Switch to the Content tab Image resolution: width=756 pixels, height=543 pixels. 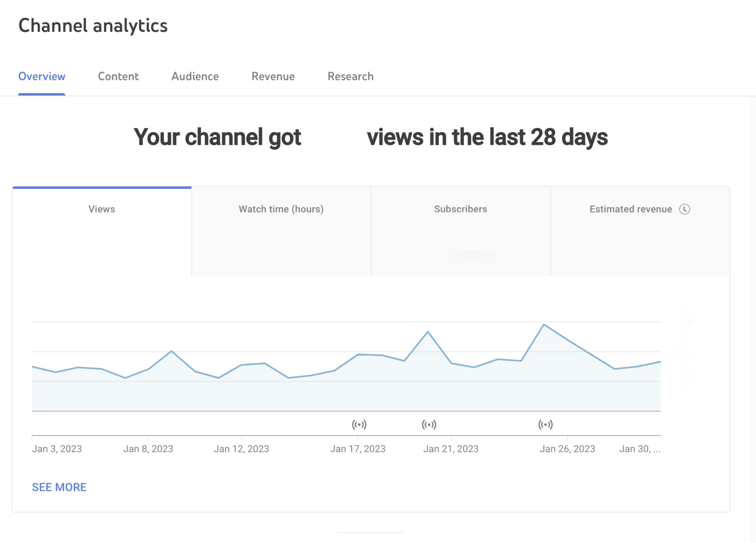point(118,76)
